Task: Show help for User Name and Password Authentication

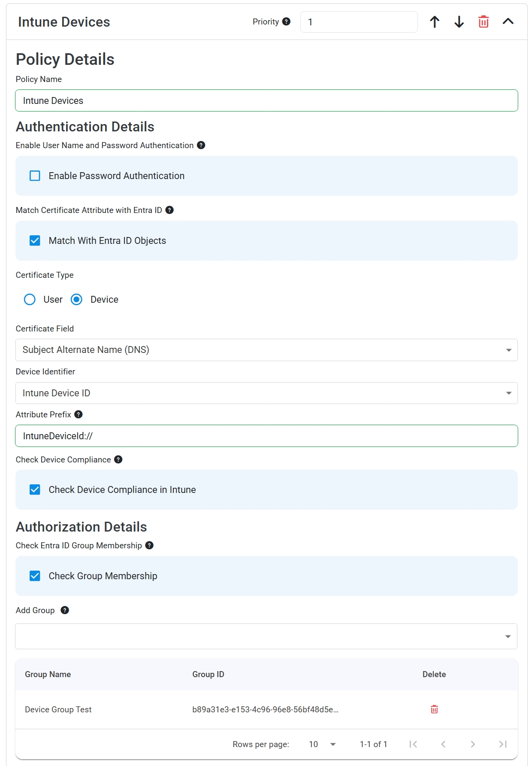Action: pyautogui.click(x=201, y=145)
